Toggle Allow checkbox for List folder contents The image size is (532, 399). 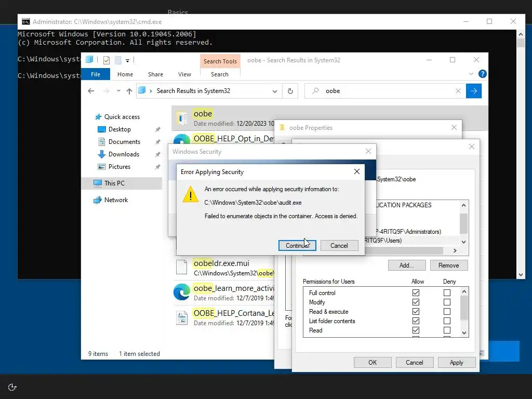(416, 321)
